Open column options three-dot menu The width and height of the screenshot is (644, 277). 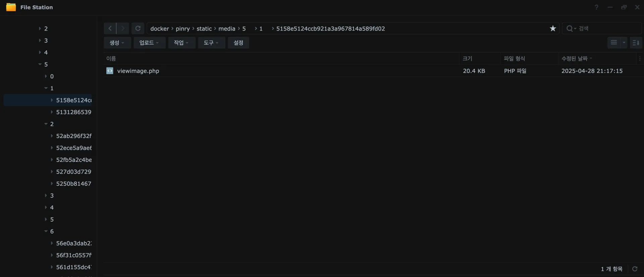[x=640, y=58]
